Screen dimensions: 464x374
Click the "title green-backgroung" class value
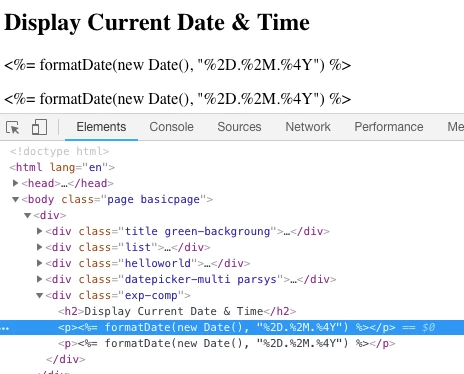197,231
